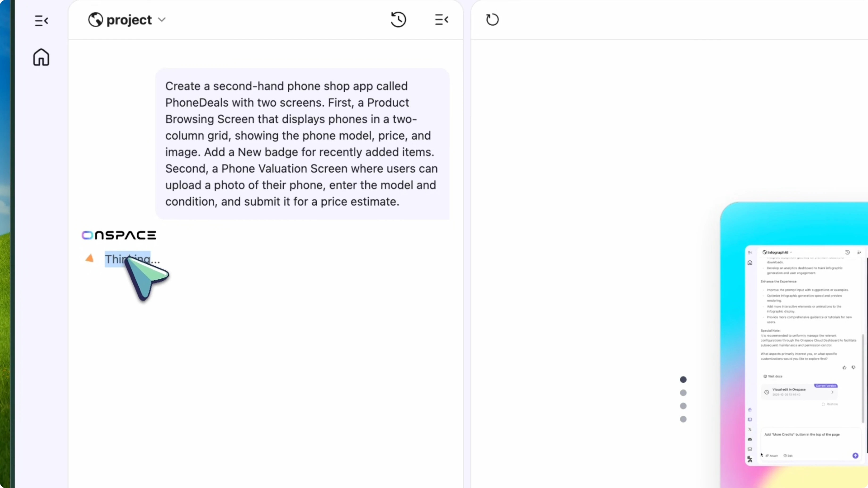The image size is (868, 488).
Task: Give a thumbs up to the AI response
Action: pyautogui.click(x=844, y=368)
